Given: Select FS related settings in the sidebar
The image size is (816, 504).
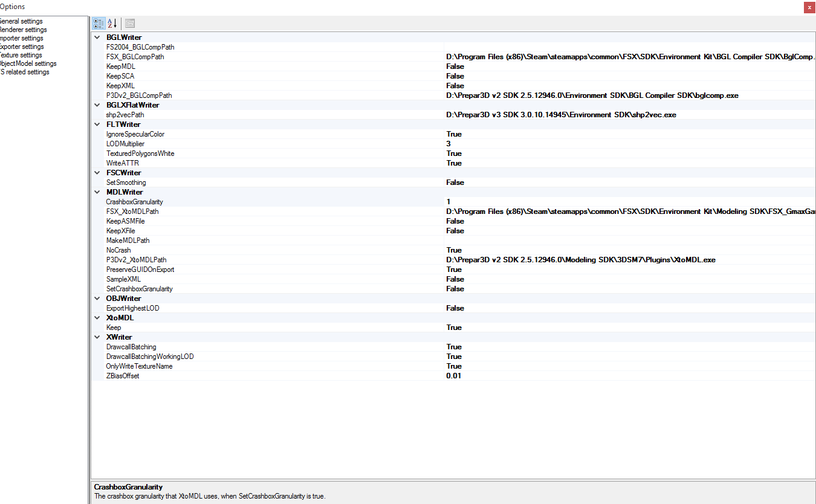Looking at the screenshot, I should pos(25,71).
